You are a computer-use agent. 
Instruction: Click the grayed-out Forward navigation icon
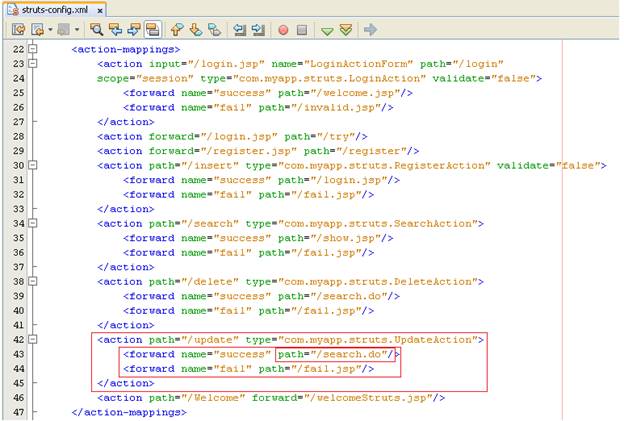[x=64, y=29]
